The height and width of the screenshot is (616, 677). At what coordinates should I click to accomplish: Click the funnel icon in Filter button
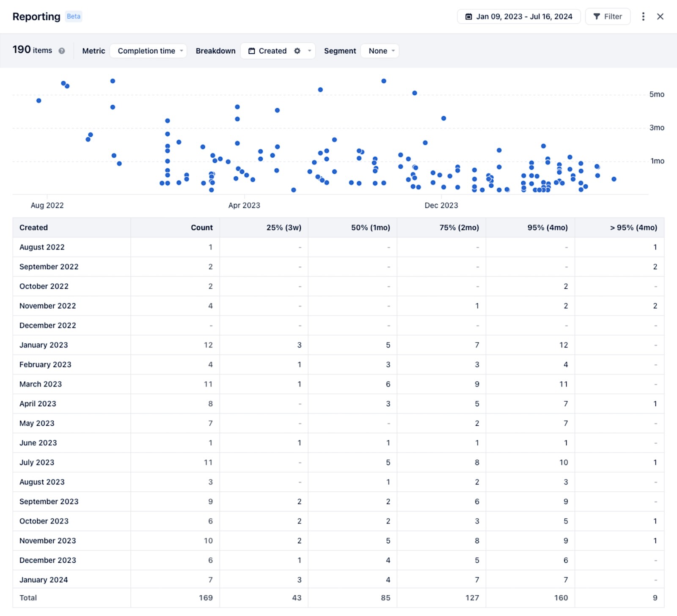[x=597, y=16]
